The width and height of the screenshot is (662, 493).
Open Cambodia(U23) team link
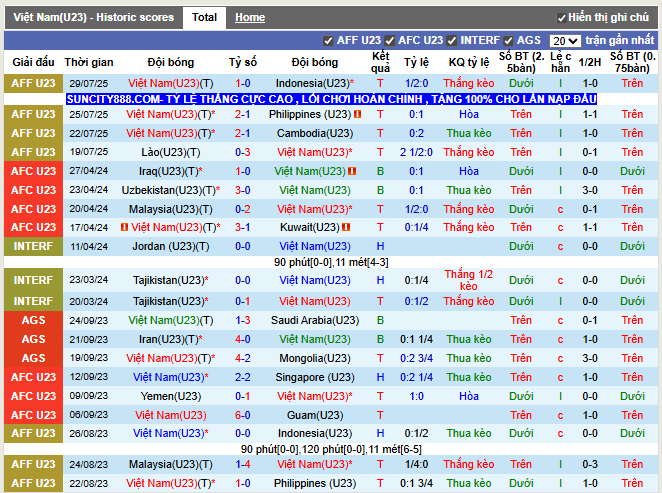315,133
